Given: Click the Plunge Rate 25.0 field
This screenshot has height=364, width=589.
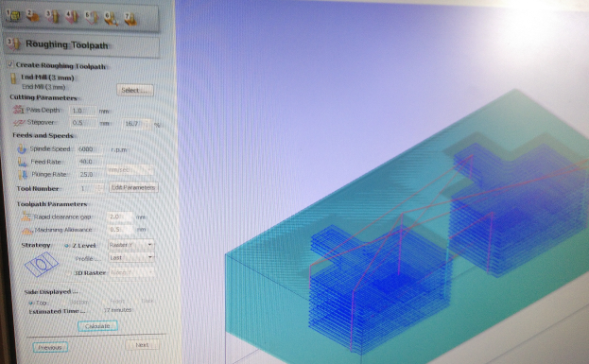Looking at the screenshot, I should pos(91,174).
